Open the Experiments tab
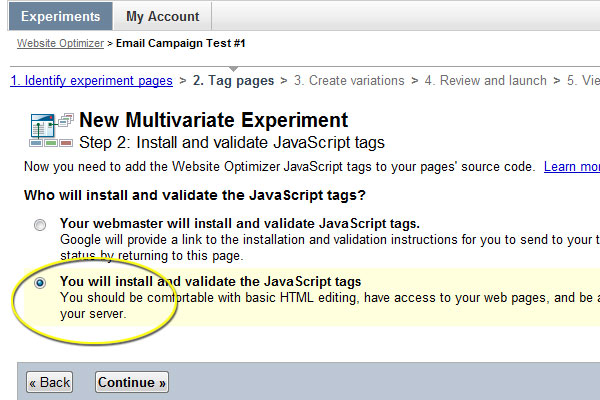The width and height of the screenshot is (600, 400). click(x=60, y=16)
